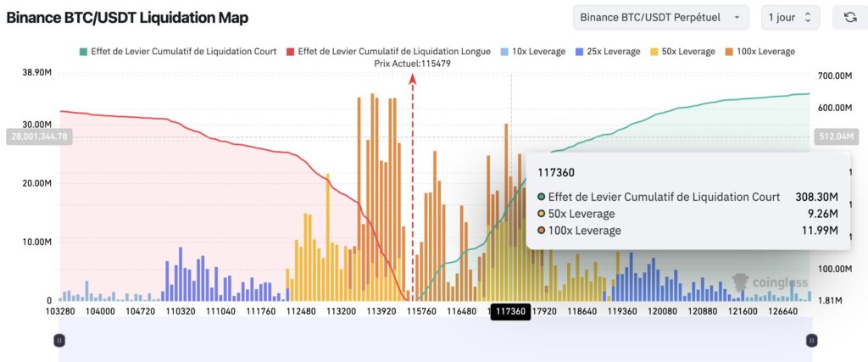Viewport: 868px width, 362px height.
Task: Click left y-axis label 10.00M
Action: [36, 242]
